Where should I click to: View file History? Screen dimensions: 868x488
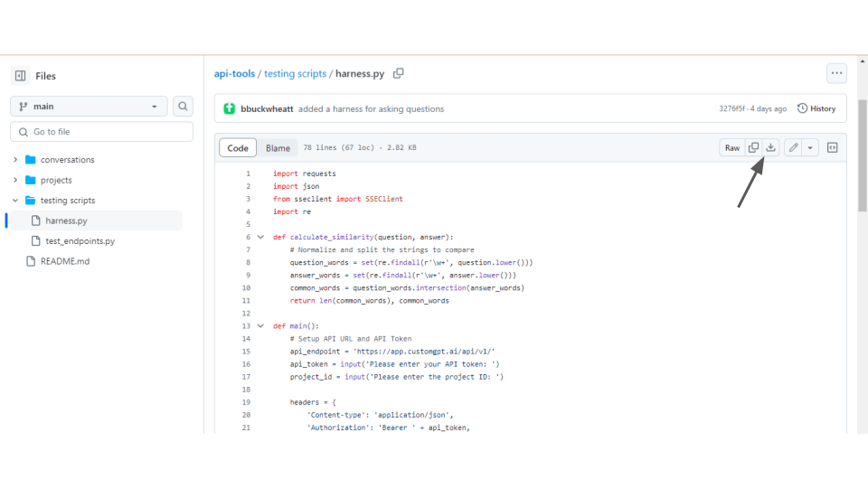[x=816, y=108]
